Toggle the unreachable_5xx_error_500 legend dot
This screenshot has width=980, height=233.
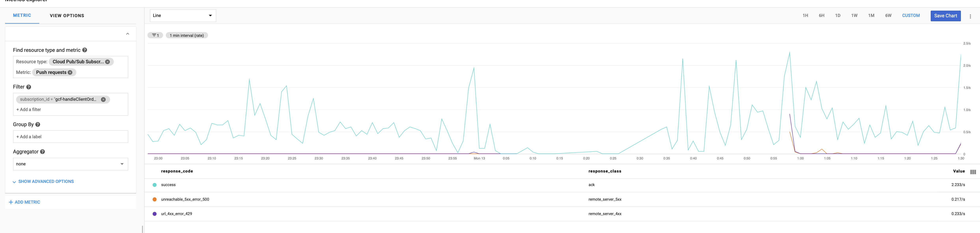[154, 199]
